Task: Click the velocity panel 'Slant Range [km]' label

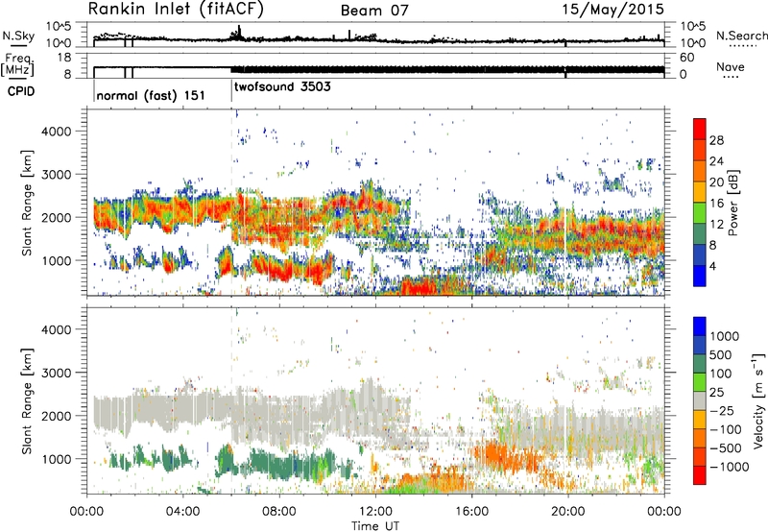Action: tap(27, 401)
